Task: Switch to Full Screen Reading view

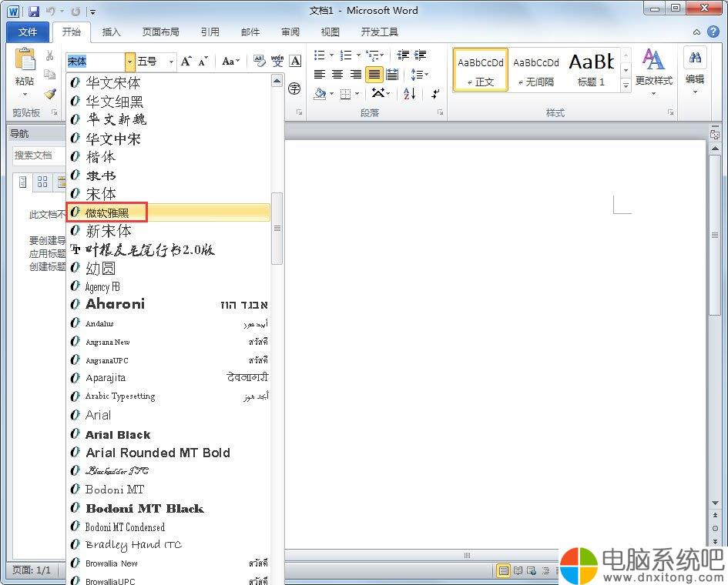Action: pos(518,570)
